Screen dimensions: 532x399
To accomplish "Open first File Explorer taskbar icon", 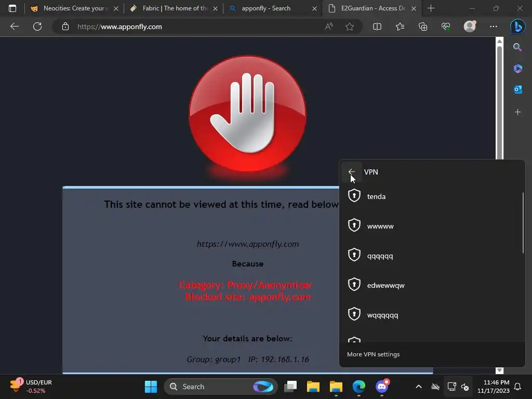I will 313,387.
